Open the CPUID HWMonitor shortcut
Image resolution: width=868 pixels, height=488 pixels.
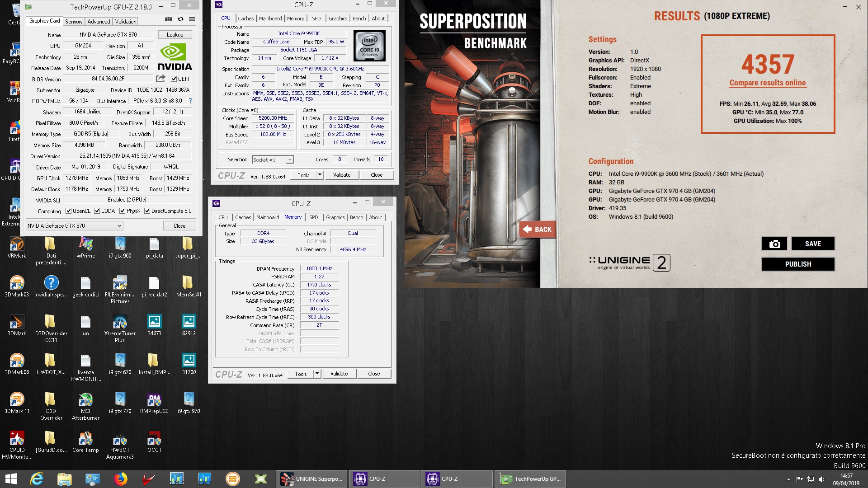17,446
